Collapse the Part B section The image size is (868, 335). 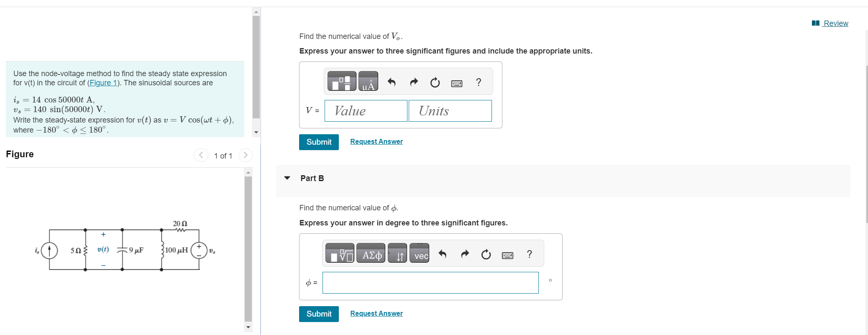(287, 178)
